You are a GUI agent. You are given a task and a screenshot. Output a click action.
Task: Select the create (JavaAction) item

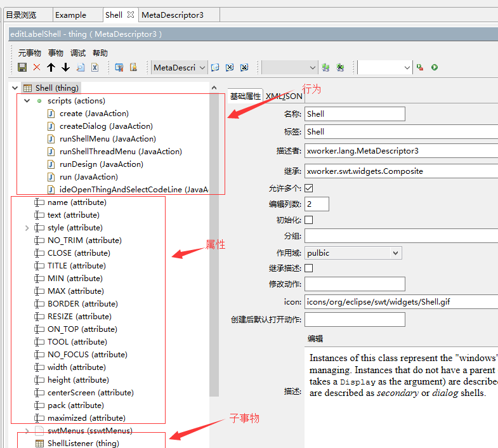point(94,114)
